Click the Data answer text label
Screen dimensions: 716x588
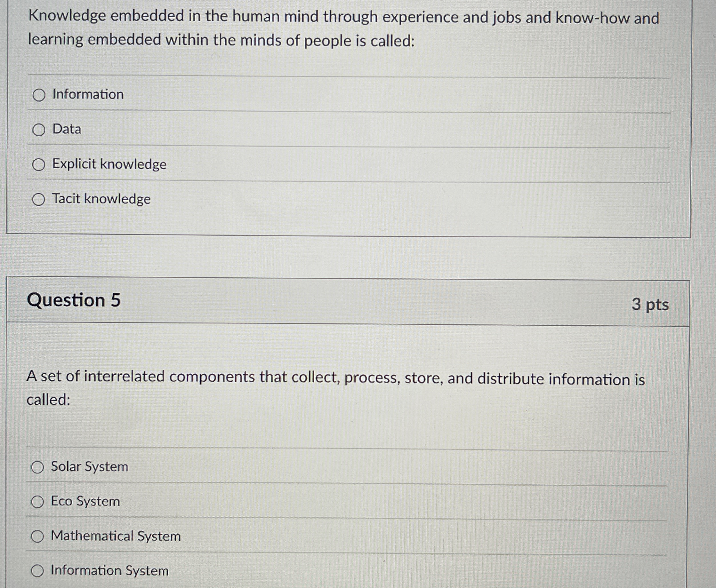(67, 130)
